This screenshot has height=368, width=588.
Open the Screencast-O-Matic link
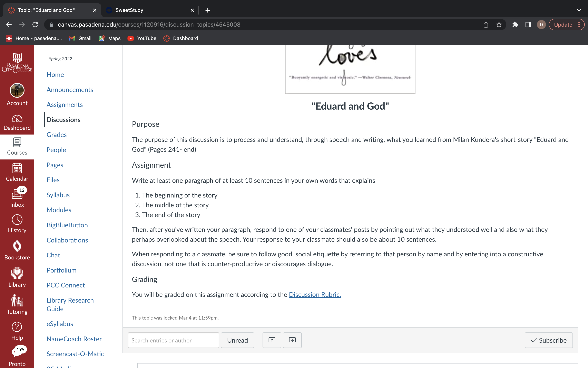(x=75, y=354)
